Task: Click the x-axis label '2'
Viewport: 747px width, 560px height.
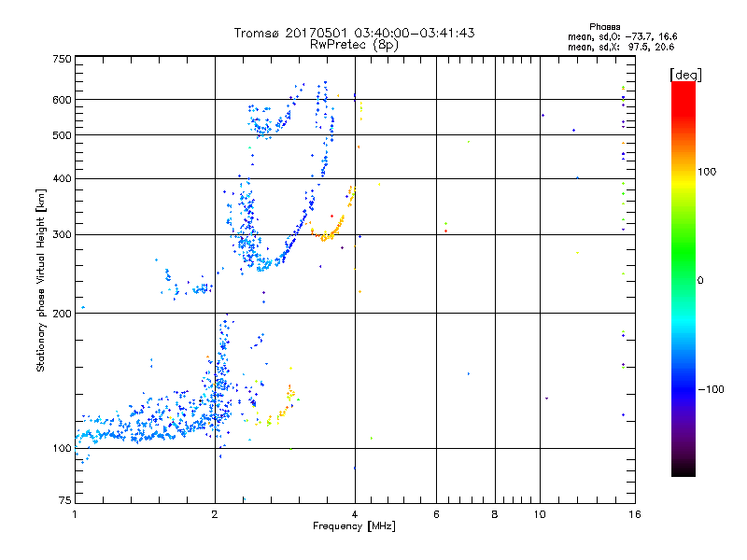Action: [x=215, y=514]
